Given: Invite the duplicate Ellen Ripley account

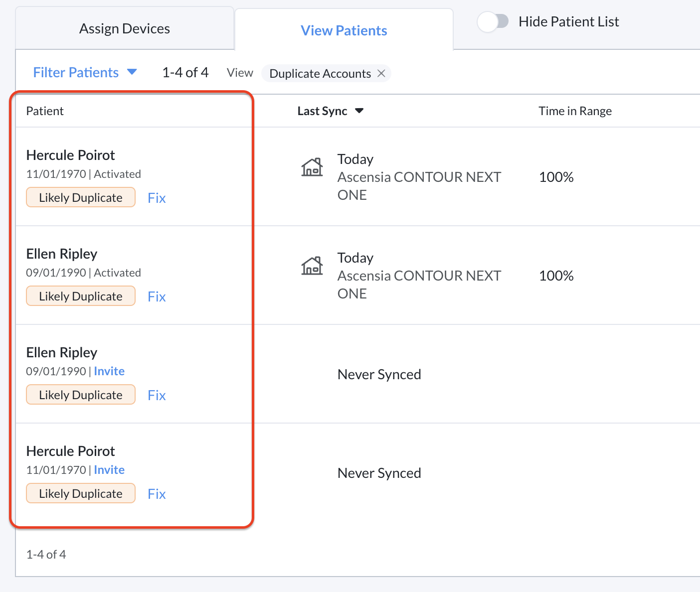Looking at the screenshot, I should tap(109, 371).
